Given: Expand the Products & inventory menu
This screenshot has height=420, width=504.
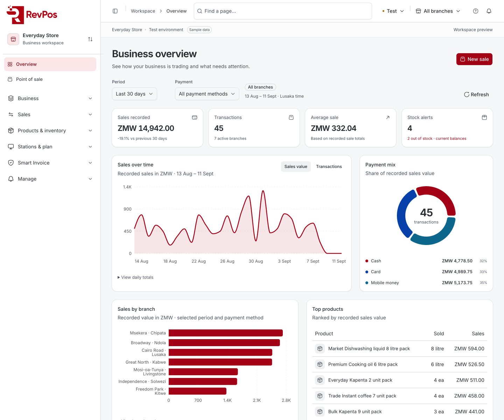Looking at the screenshot, I should click(50, 131).
